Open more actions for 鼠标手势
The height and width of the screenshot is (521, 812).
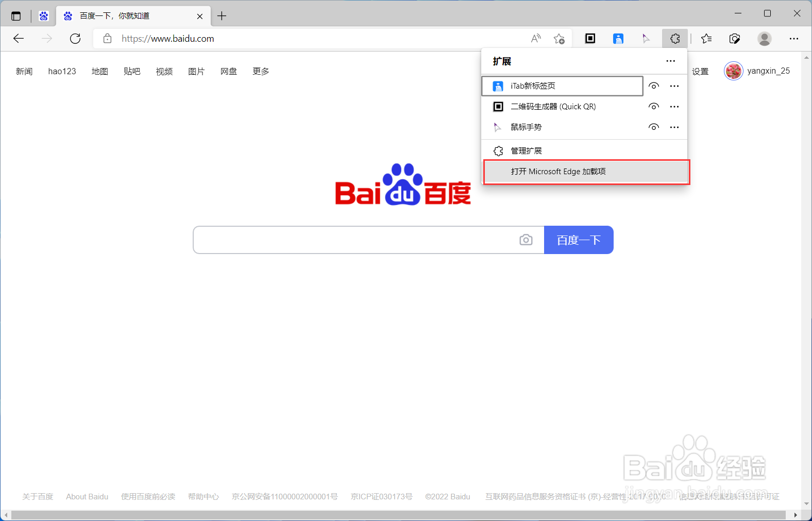674,127
